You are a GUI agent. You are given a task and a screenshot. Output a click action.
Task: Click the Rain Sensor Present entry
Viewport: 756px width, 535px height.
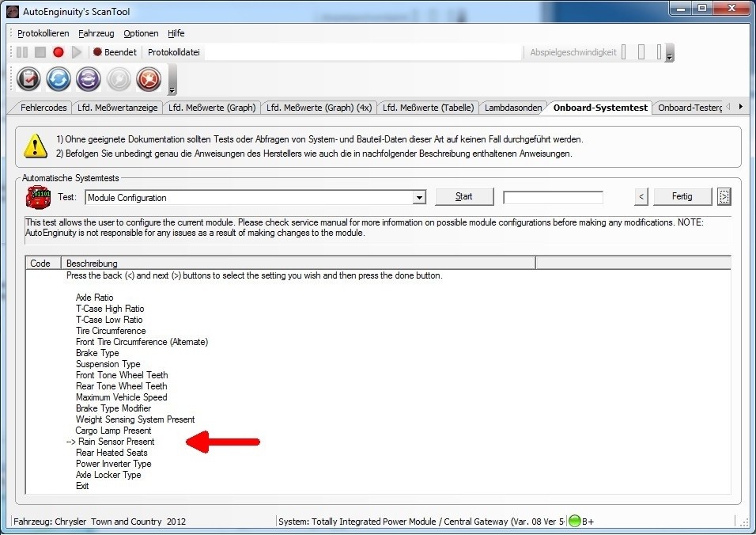[116, 442]
